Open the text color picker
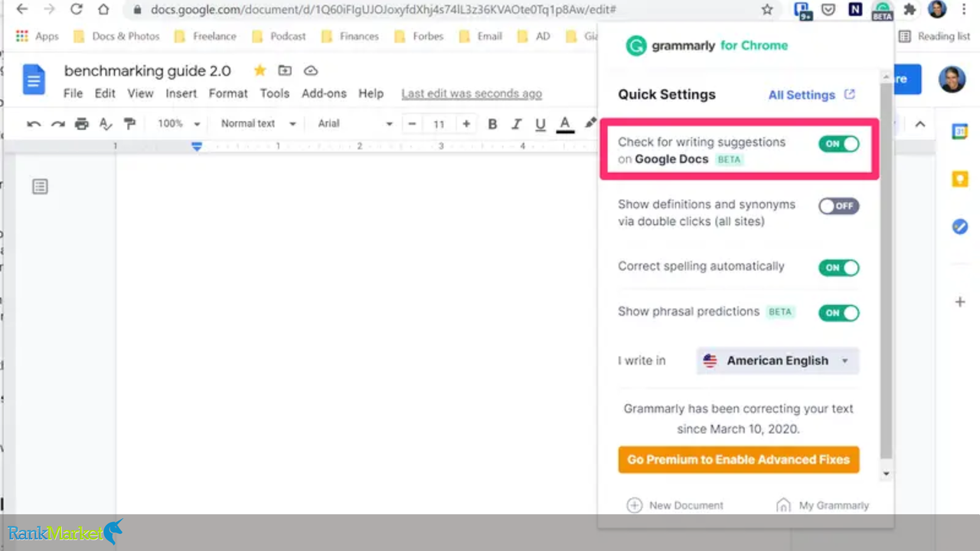The height and width of the screenshot is (551, 980). 565,124
